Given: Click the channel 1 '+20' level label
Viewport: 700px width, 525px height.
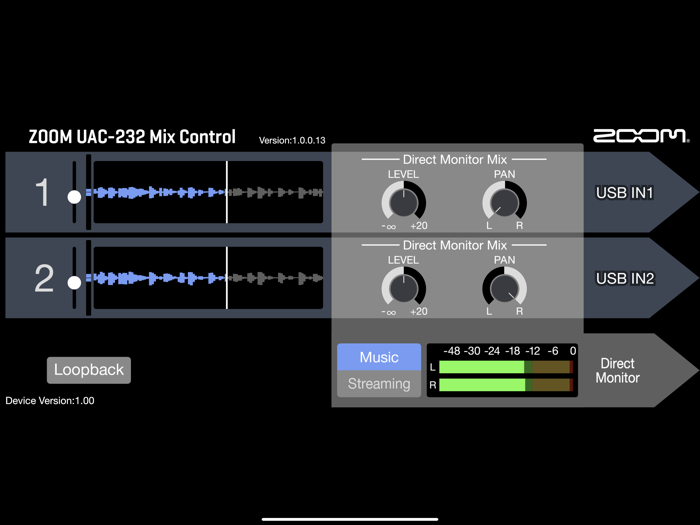Looking at the screenshot, I should point(419,226).
